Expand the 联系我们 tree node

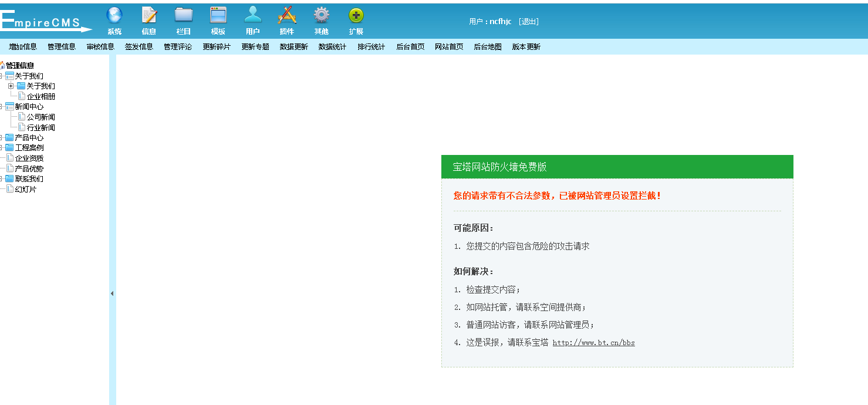coord(2,178)
